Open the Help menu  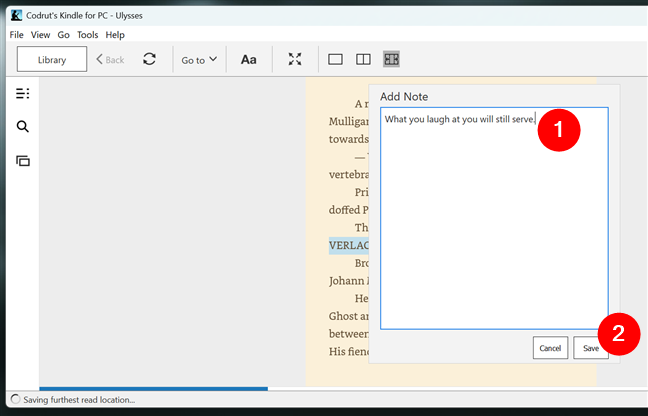(x=115, y=34)
